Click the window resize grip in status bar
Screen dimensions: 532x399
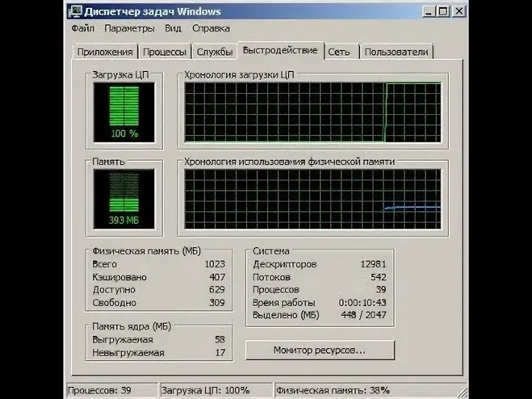[462, 392]
